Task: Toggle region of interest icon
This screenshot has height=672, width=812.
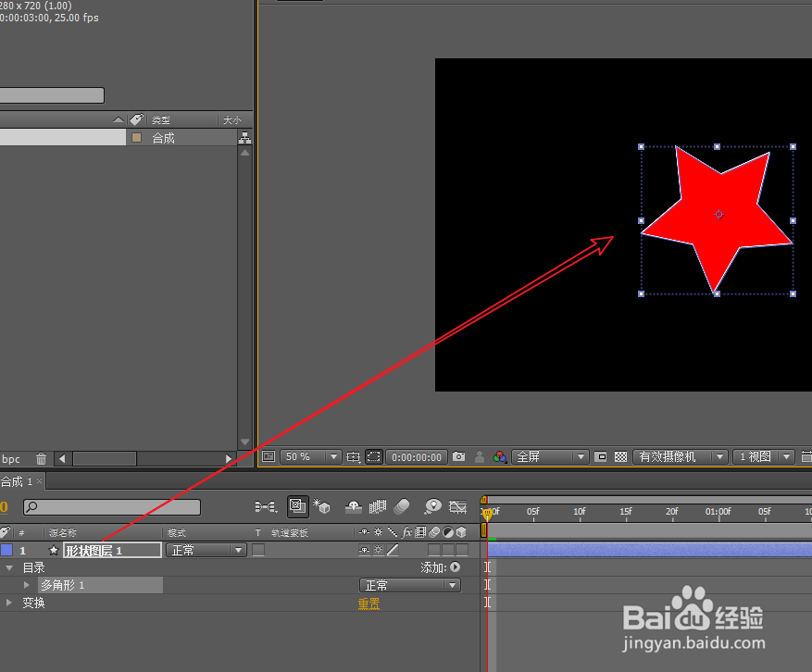Action: pos(601,456)
